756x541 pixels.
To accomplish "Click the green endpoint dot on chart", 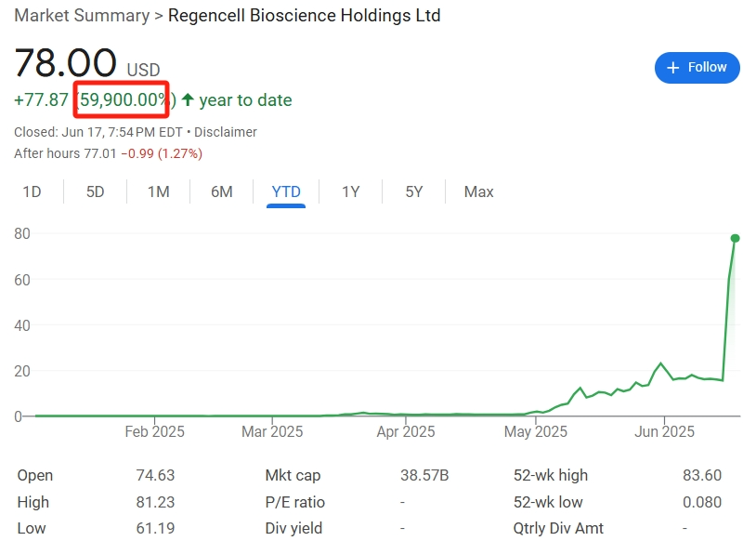I will tap(735, 239).
